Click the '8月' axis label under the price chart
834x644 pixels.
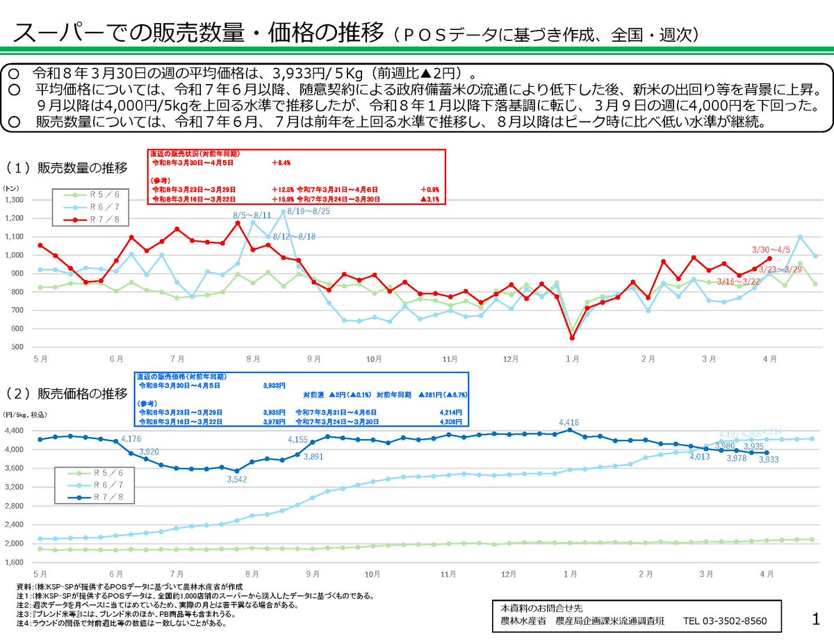(253, 575)
